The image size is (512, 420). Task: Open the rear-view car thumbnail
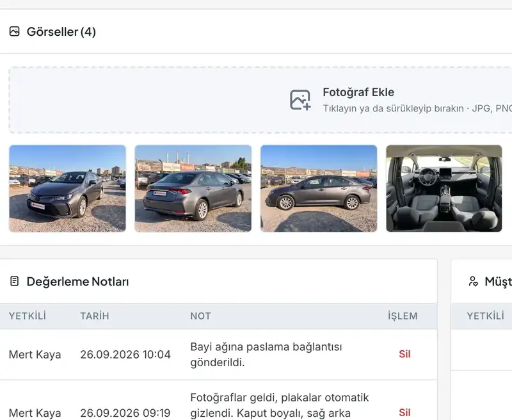coord(193,188)
